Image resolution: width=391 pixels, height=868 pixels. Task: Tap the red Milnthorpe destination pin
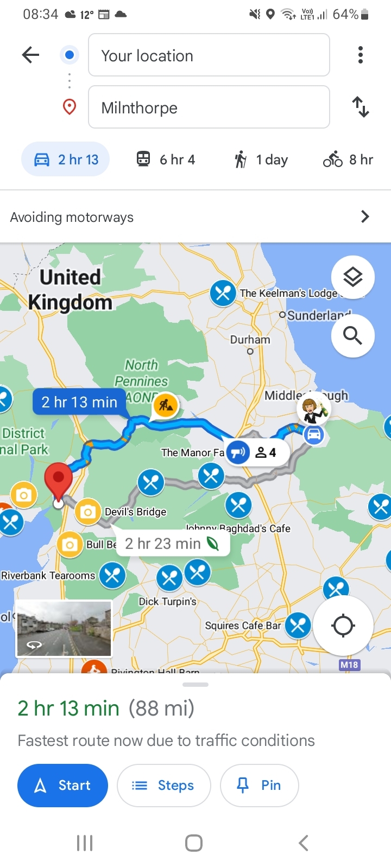[x=58, y=482]
